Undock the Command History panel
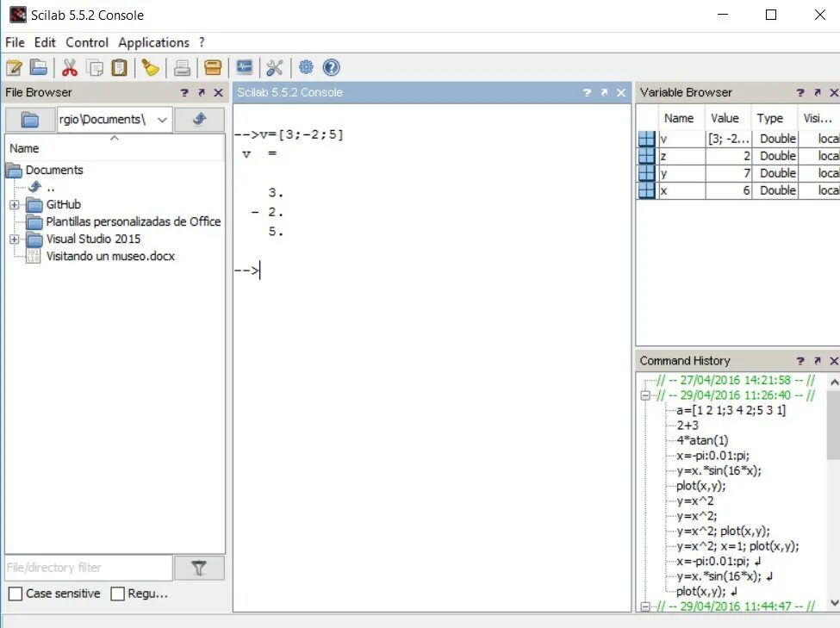840x628 pixels. [x=818, y=361]
